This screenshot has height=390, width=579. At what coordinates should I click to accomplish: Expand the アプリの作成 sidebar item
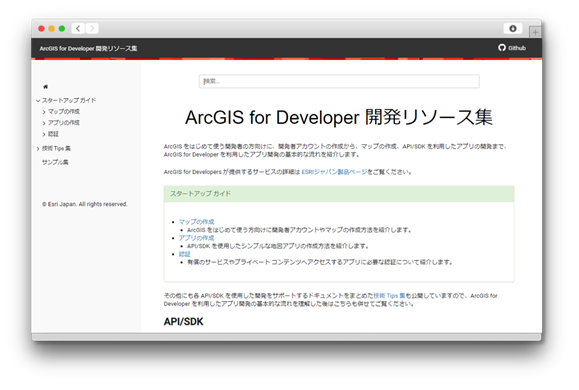(44, 123)
